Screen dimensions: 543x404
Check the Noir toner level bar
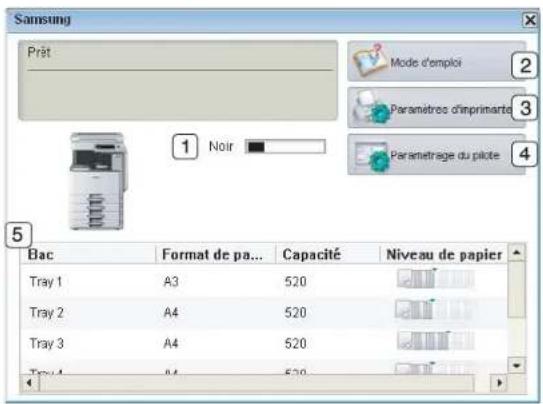point(285,146)
